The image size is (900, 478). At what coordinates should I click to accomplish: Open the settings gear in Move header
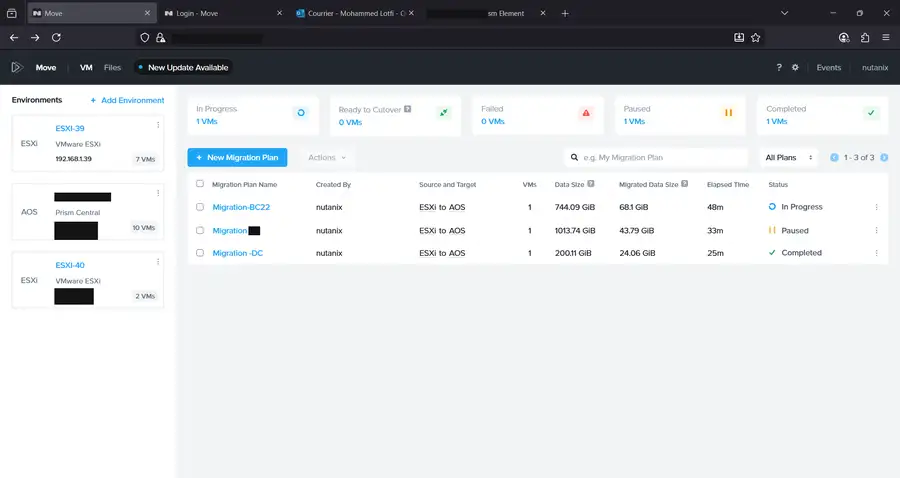pos(795,67)
